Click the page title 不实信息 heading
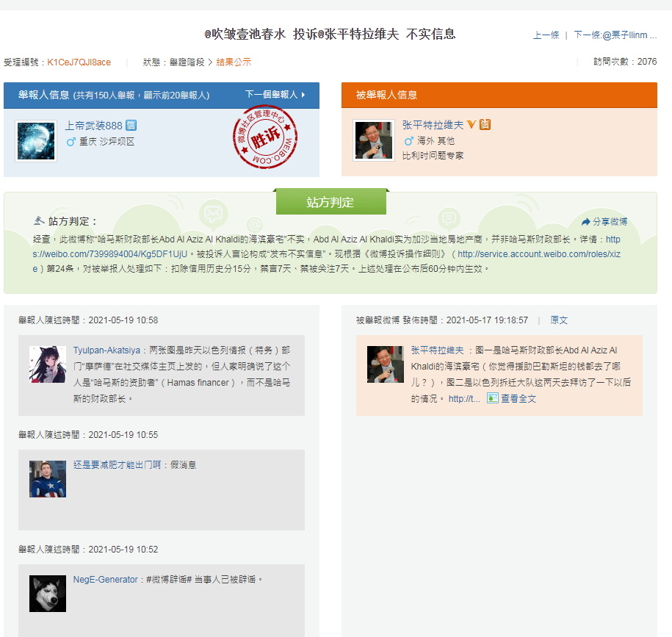The height and width of the screenshot is (637, 672). [430, 34]
